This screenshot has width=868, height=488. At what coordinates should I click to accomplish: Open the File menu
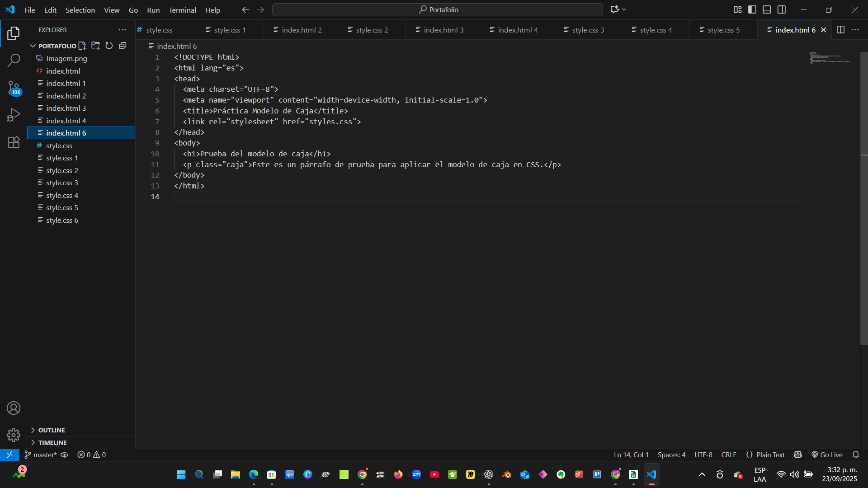pos(29,9)
